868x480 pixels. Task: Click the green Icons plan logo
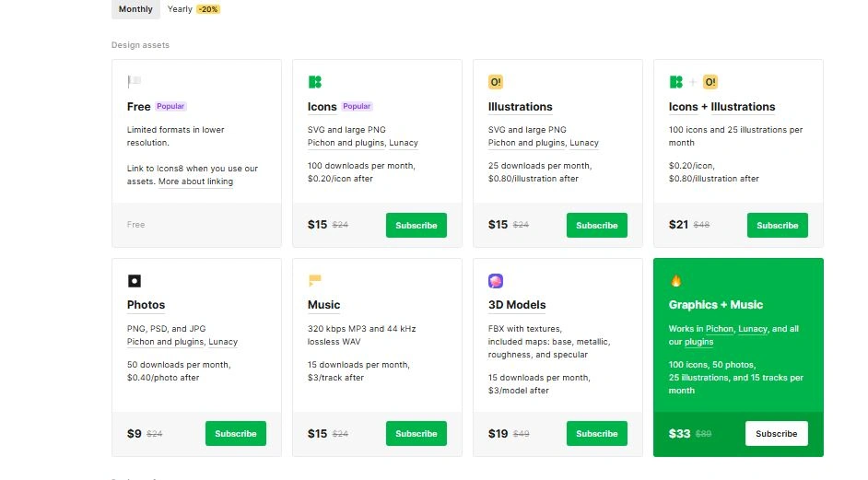coord(314,82)
